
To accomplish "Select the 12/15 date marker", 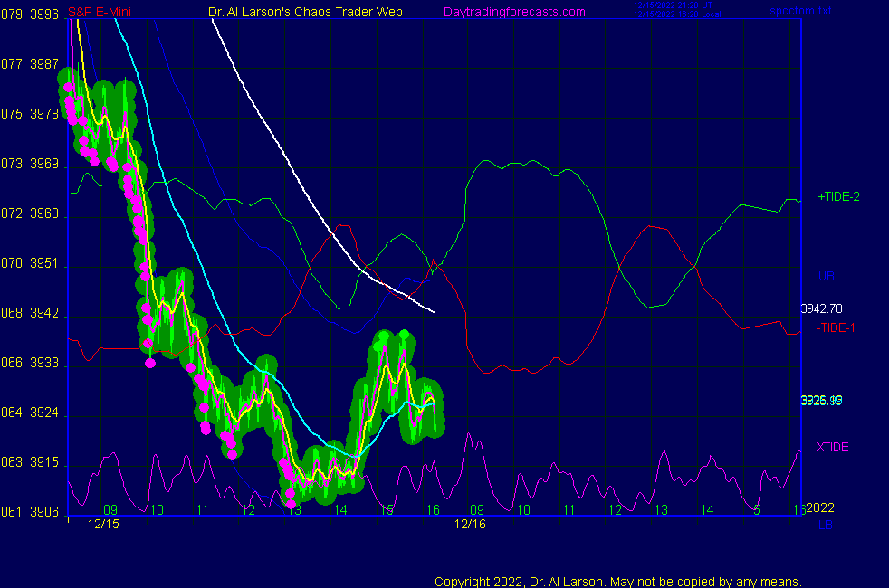I will coord(103,524).
